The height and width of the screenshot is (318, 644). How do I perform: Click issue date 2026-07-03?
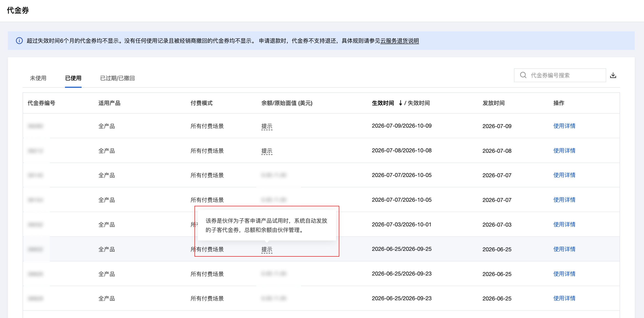pos(497,225)
